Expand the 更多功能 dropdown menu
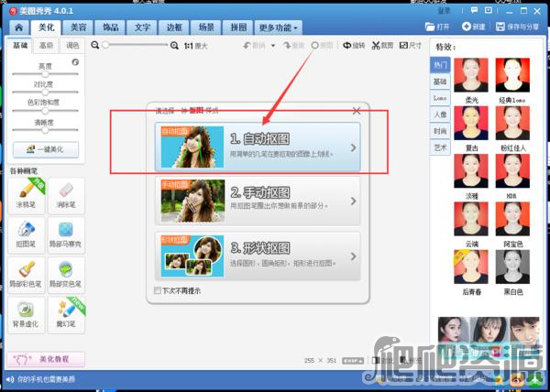This screenshot has width=550, height=392. [x=278, y=27]
